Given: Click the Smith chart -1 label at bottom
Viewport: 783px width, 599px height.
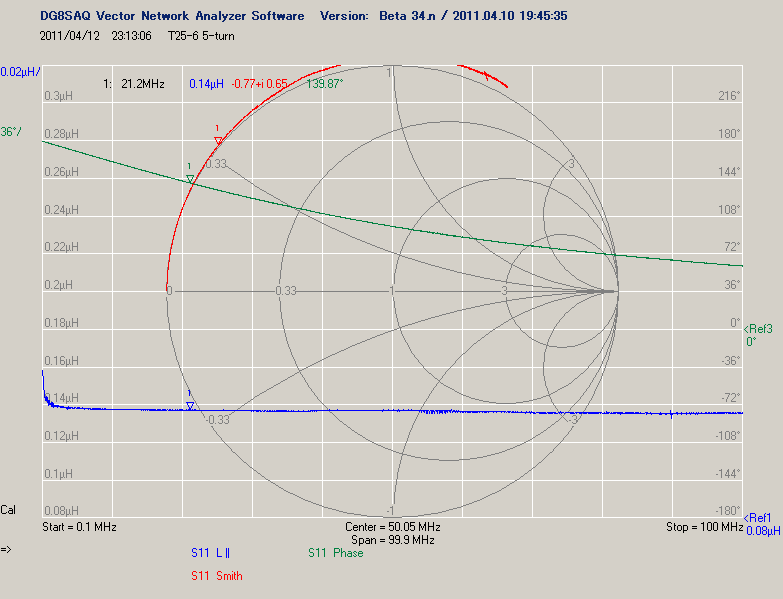Looking at the screenshot, I should 391,510.
